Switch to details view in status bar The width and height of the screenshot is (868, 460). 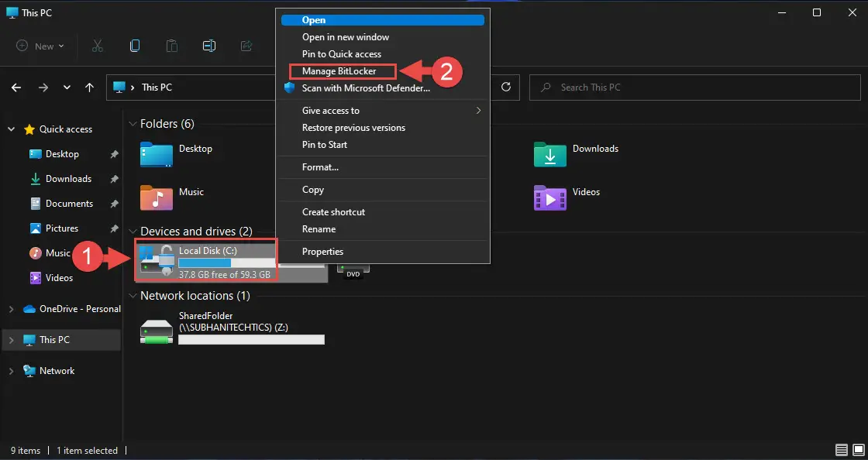842,450
